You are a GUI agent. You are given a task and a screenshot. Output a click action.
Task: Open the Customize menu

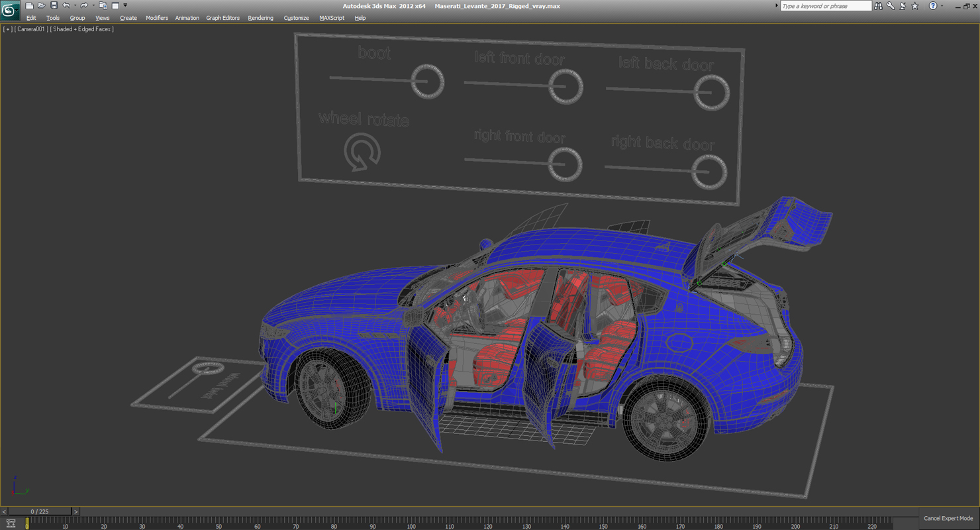coord(297,18)
